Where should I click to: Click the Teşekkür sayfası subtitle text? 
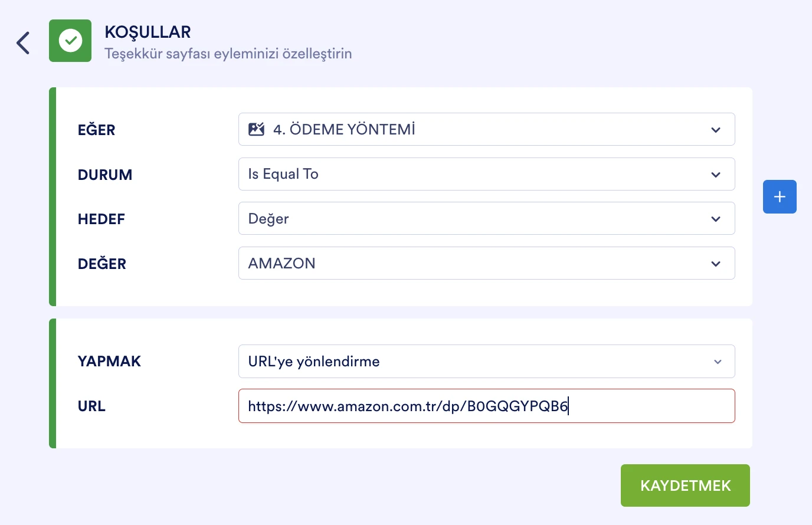click(x=228, y=53)
